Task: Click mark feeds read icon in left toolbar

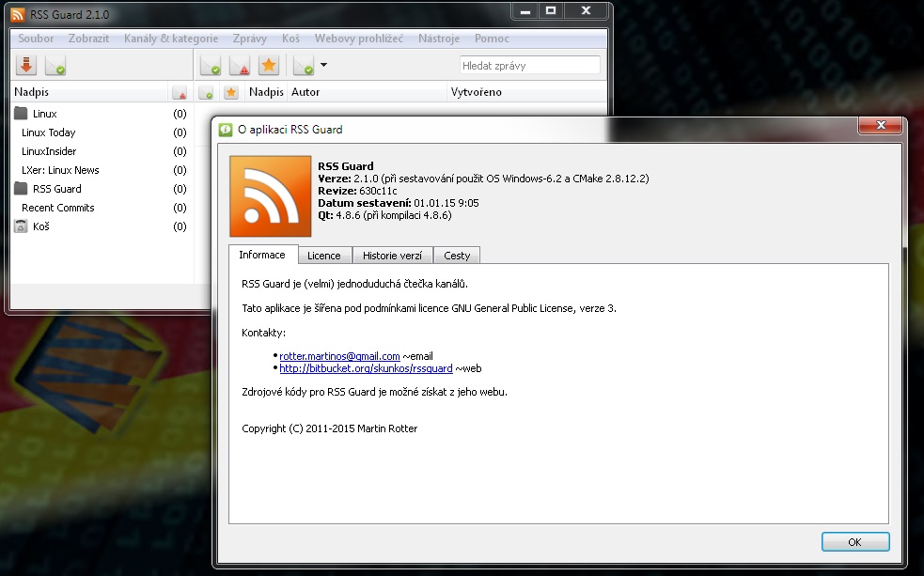Action: pos(55,66)
